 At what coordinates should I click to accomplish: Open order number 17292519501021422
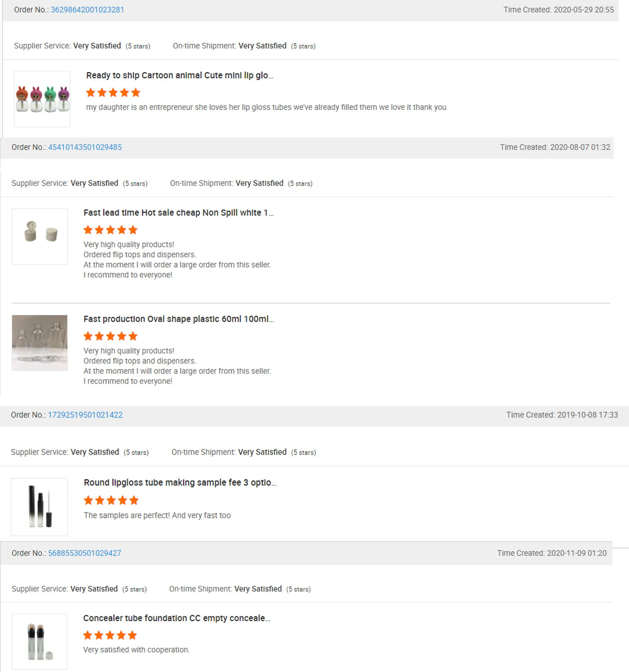click(85, 415)
